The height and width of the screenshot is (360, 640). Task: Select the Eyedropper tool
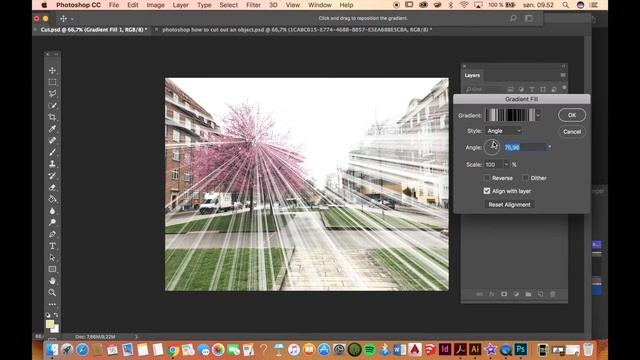pyautogui.click(x=52, y=129)
